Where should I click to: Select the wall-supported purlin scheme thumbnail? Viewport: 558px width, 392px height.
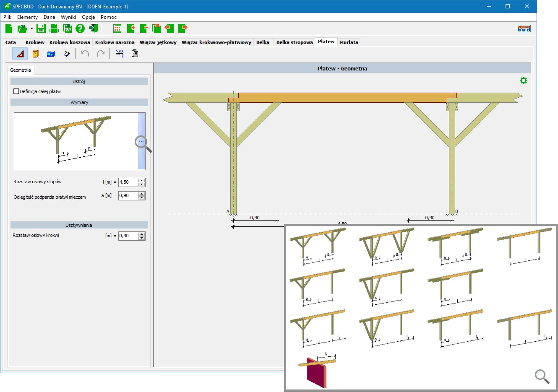pyautogui.click(x=317, y=371)
